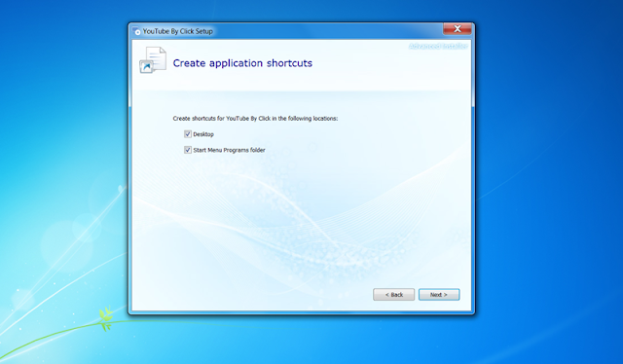Go back with the Back button

pyautogui.click(x=393, y=295)
